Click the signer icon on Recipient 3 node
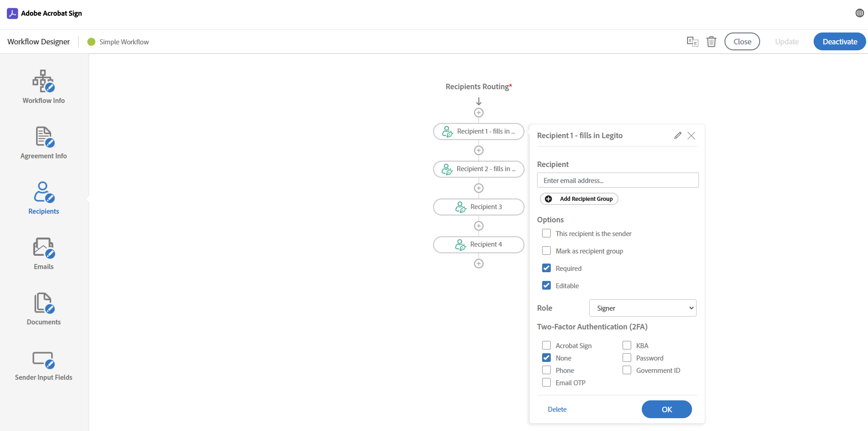The width and height of the screenshot is (868, 431). [461, 207]
